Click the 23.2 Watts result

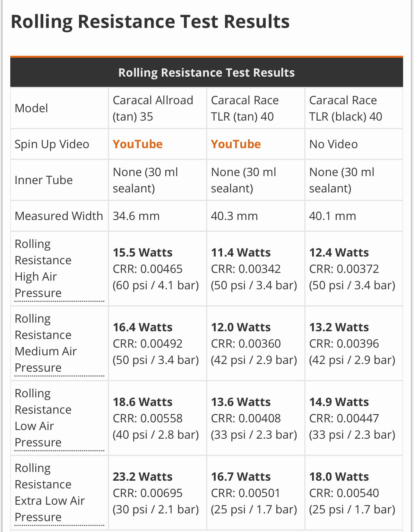coord(142,477)
